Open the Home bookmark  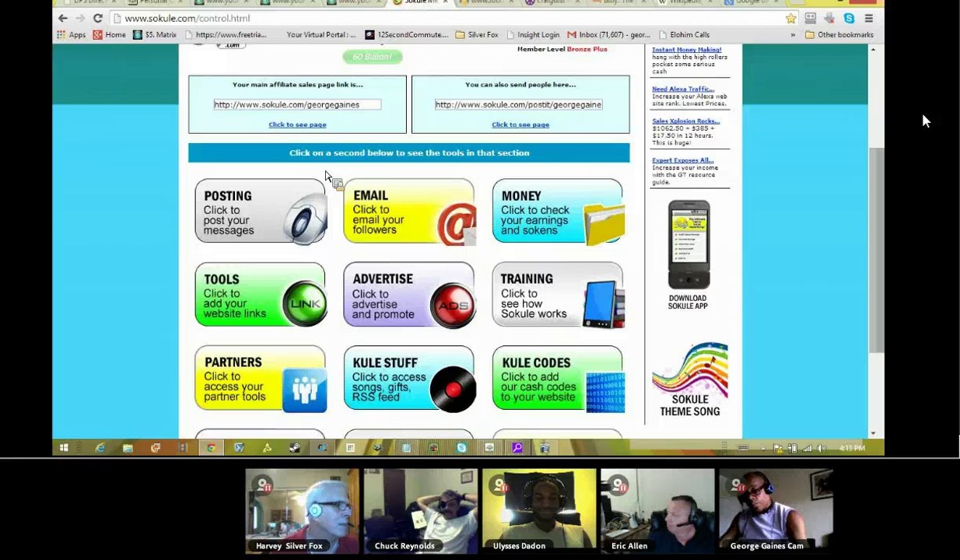coord(109,34)
